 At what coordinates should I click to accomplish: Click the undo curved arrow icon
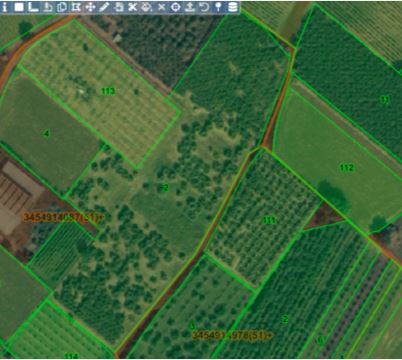[204, 7]
